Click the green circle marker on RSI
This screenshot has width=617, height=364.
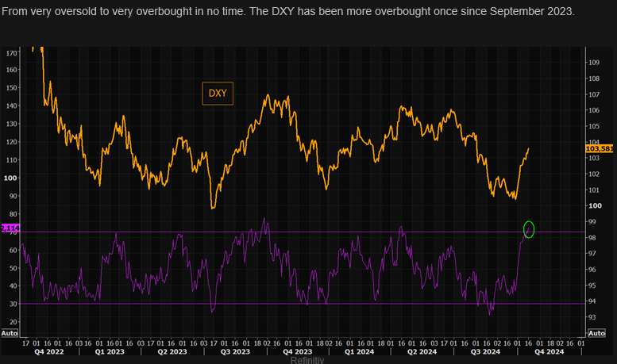click(529, 229)
